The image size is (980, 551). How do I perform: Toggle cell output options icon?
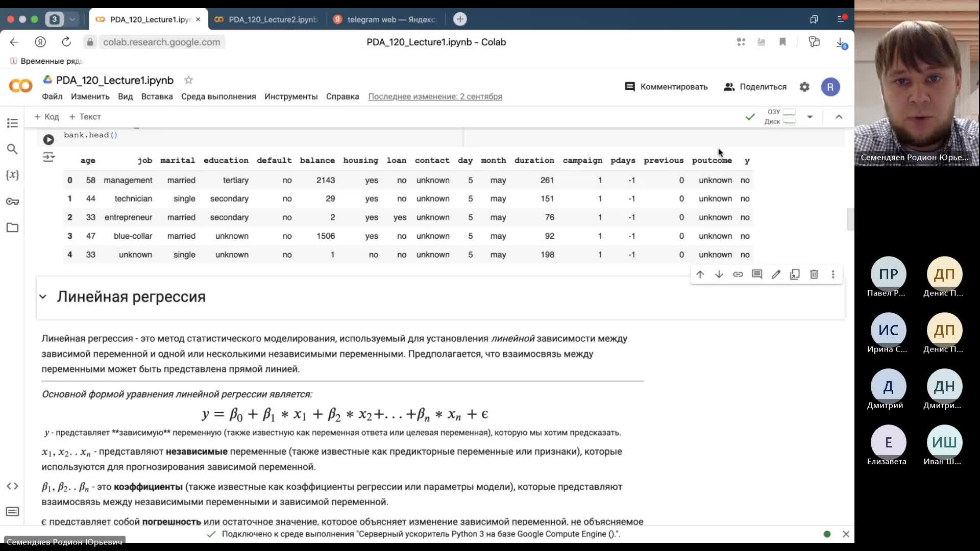pyautogui.click(x=48, y=157)
